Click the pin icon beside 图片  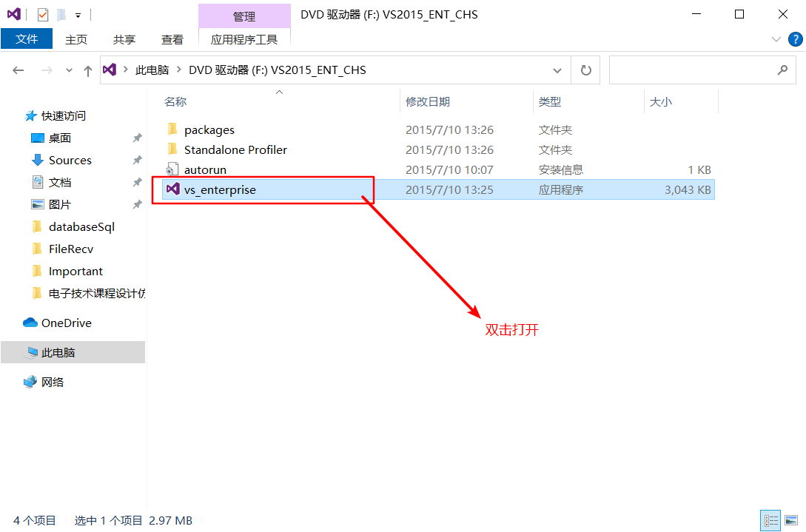click(x=137, y=204)
